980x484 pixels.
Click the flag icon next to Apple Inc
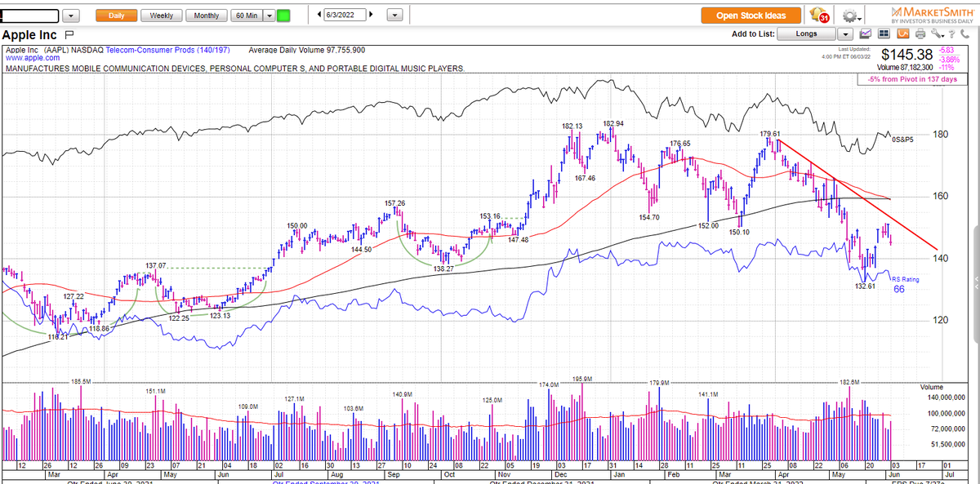coord(69,35)
